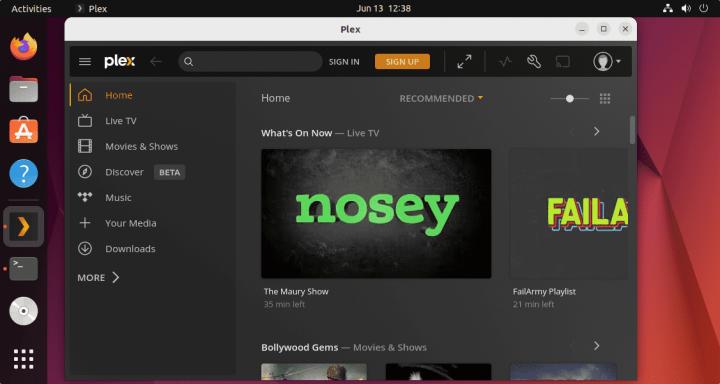
Task: Click the Movies & Shows film icon
Action: tap(85, 147)
